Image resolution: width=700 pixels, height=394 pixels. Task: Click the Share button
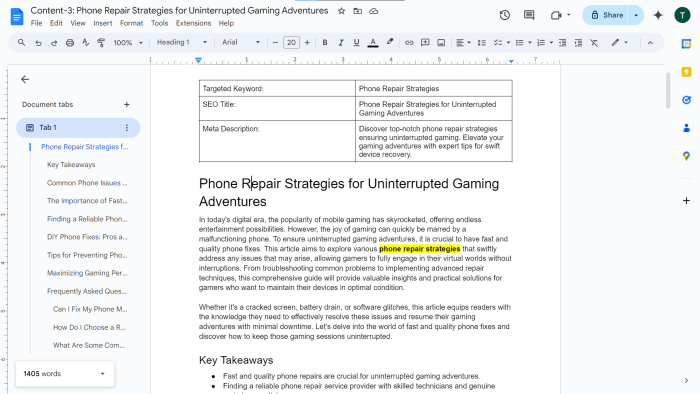(x=606, y=15)
